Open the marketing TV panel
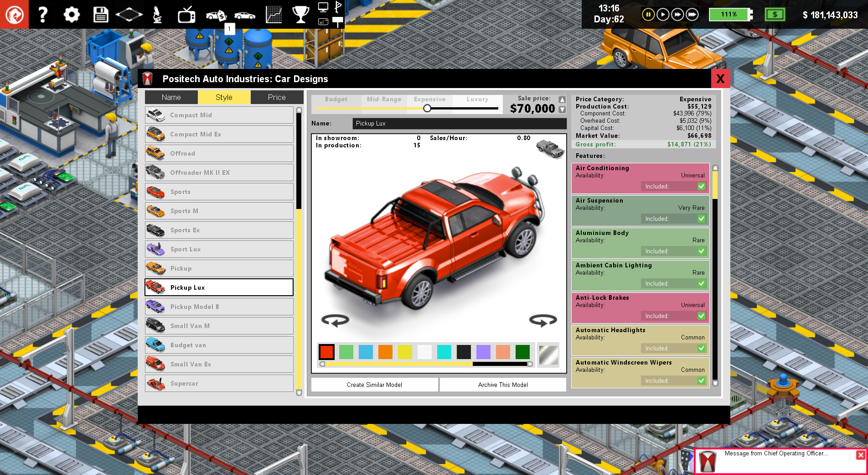 tap(187, 14)
